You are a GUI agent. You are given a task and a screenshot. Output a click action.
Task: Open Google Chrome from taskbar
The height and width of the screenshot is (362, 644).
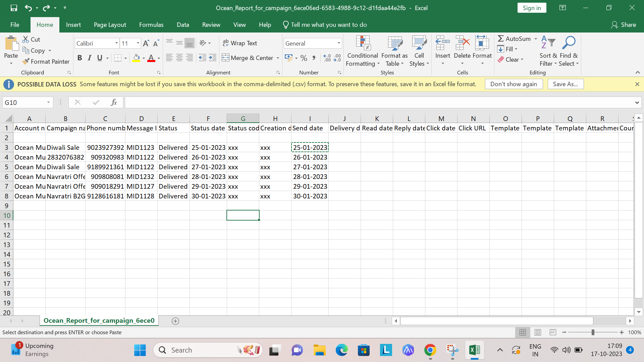click(x=430, y=350)
